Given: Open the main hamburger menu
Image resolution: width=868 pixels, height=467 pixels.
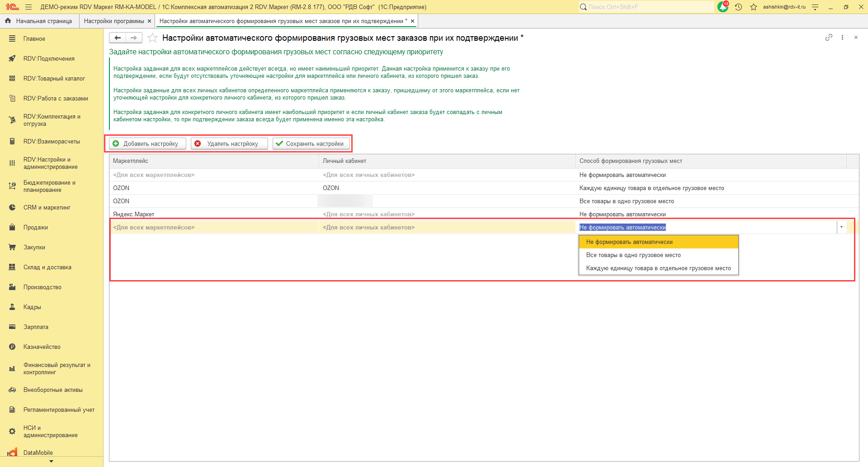Looking at the screenshot, I should (28, 7).
